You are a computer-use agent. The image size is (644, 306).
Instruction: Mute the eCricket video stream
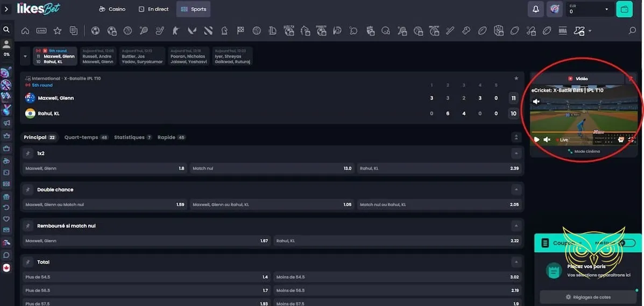click(x=547, y=140)
